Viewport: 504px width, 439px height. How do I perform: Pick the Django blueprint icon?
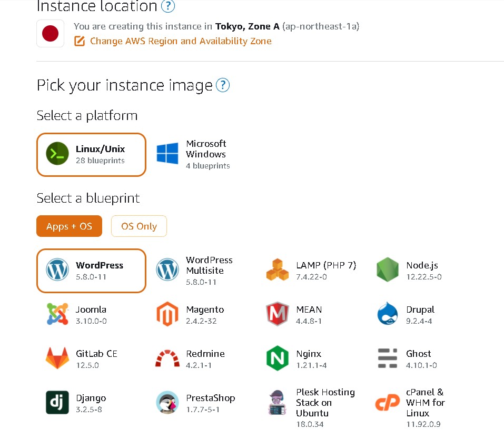(57, 403)
